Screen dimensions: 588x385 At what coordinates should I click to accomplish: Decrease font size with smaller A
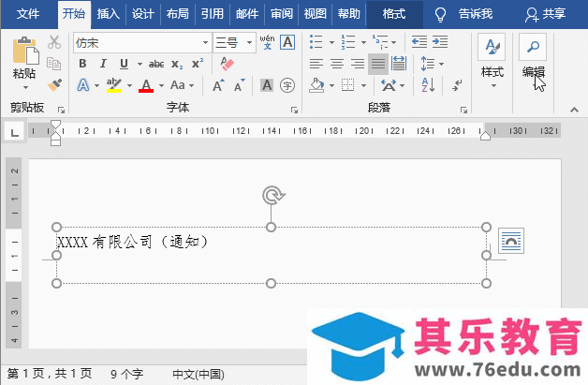point(240,85)
